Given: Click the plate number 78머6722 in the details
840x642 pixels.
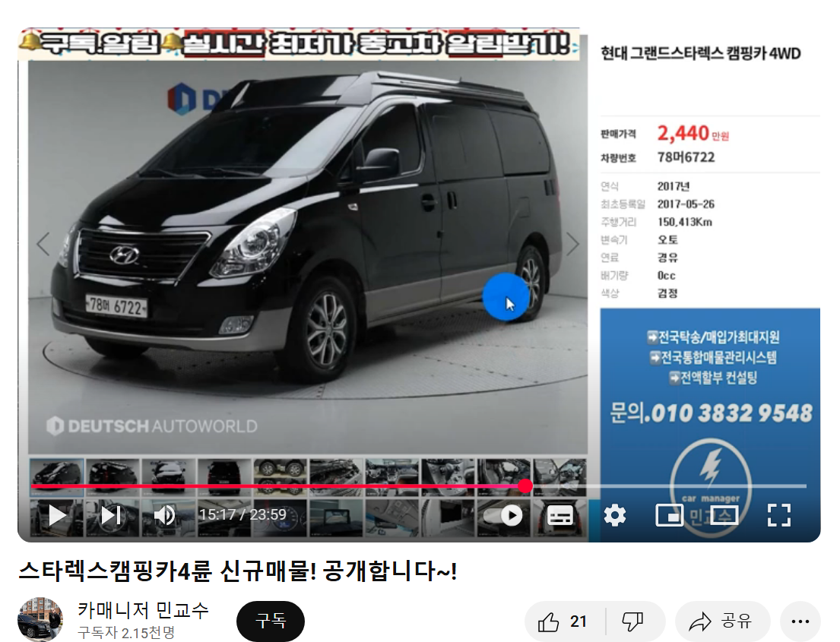Looking at the screenshot, I should 686,157.
